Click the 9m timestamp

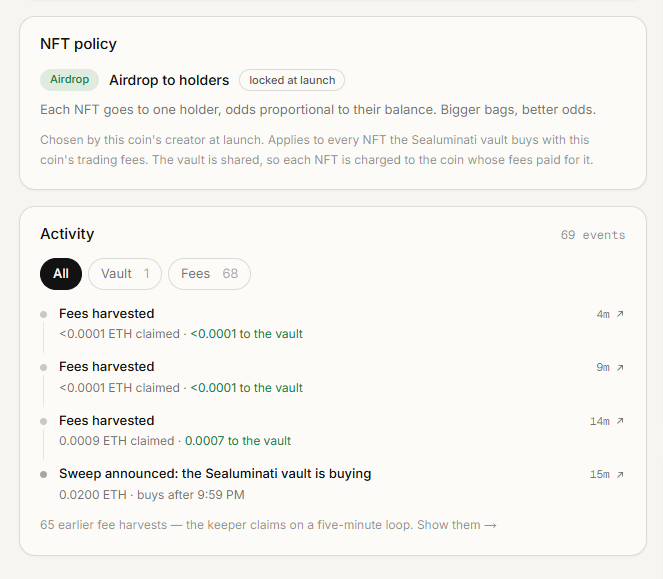(603, 368)
